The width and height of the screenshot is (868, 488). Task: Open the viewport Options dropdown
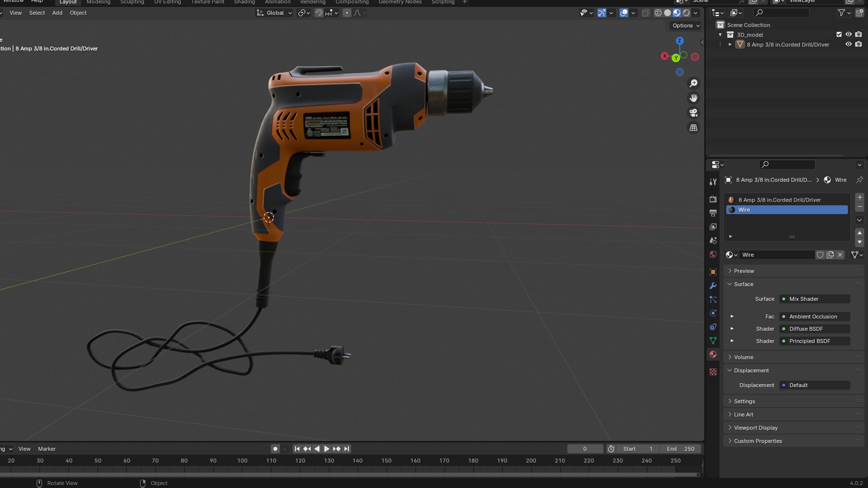(686, 26)
